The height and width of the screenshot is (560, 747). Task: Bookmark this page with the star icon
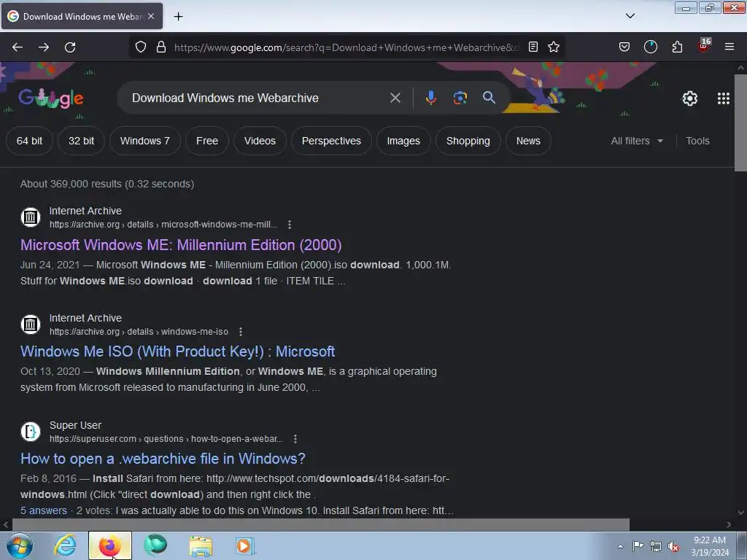coord(554,47)
